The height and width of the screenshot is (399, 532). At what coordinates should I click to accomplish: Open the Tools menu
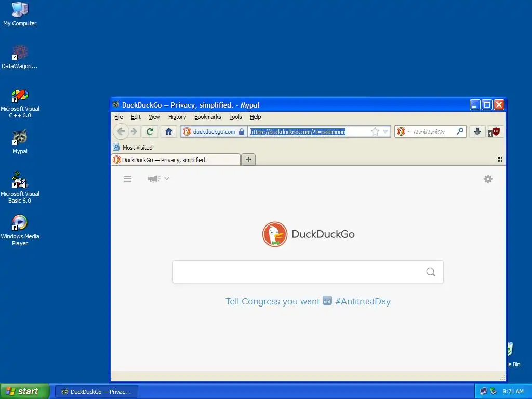235,117
